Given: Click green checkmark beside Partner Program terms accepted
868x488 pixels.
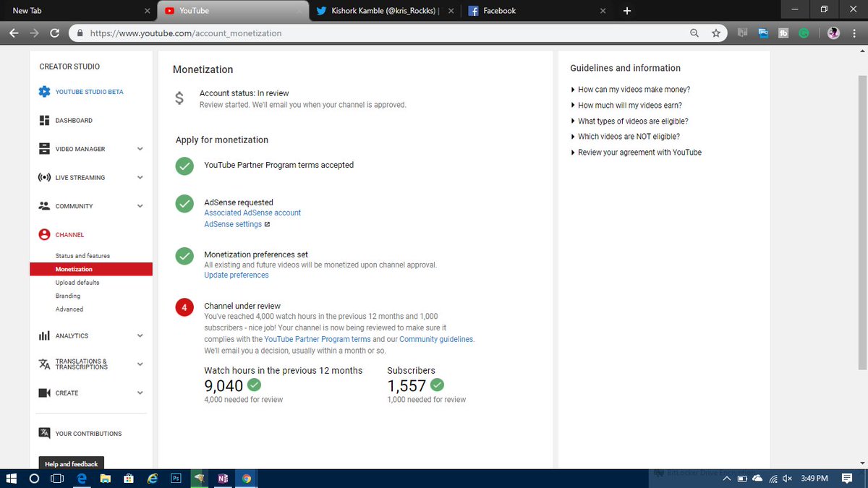Looking at the screenshot, I should (x=185, y=166).
